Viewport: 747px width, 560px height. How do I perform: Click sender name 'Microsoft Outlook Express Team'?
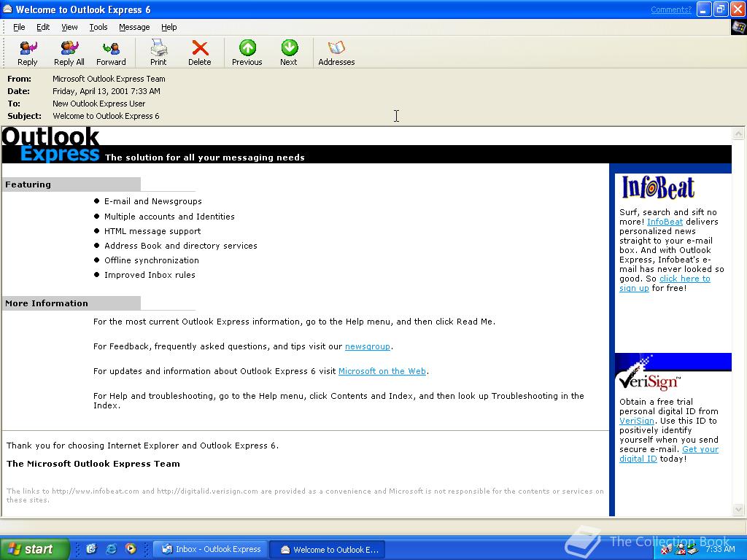109,79
